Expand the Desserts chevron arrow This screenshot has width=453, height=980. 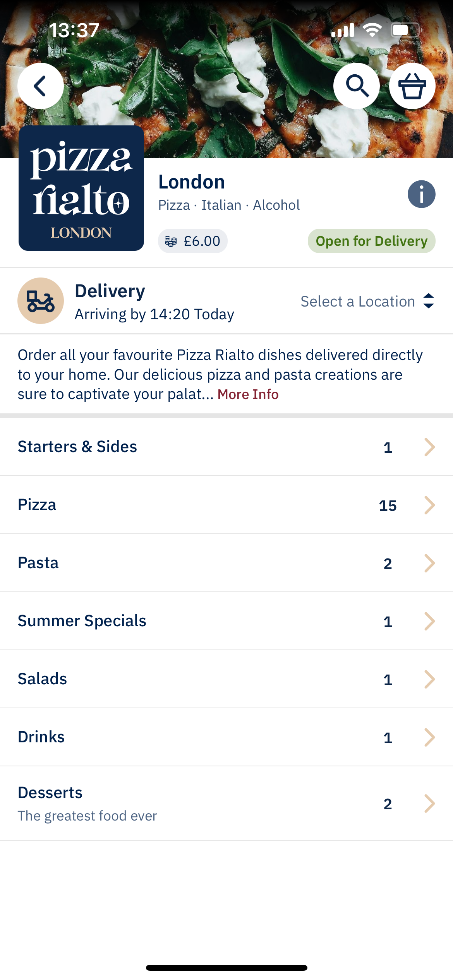click(x=429, y=804)
